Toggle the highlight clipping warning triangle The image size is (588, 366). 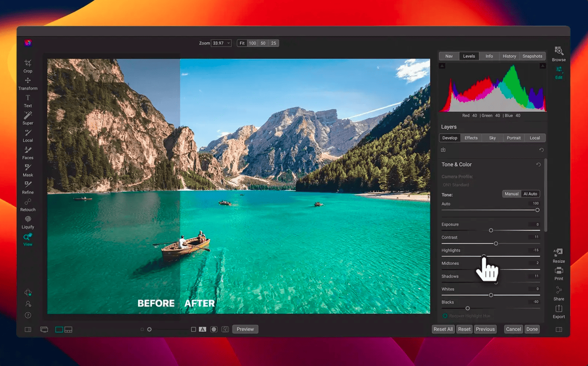point(542,66)
